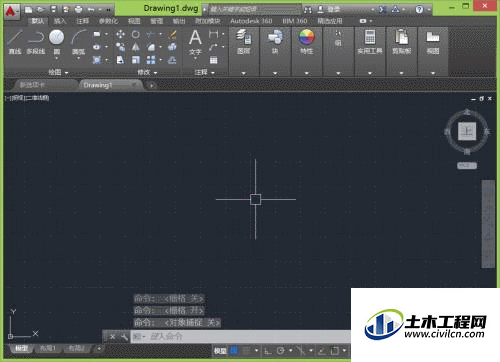Screen dimensions: 500x362
Task: Open the Text (文字) annotation tool
Action: click(195, 42)
